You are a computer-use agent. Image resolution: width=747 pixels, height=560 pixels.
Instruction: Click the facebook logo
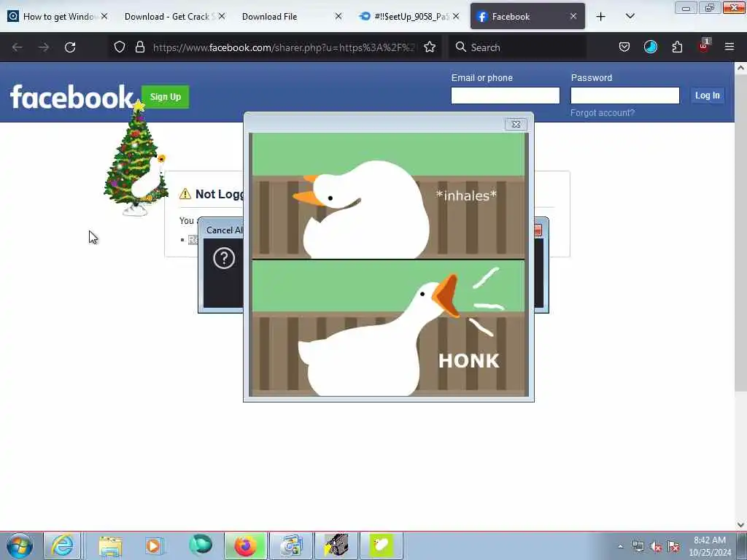(x=71, y=97)
